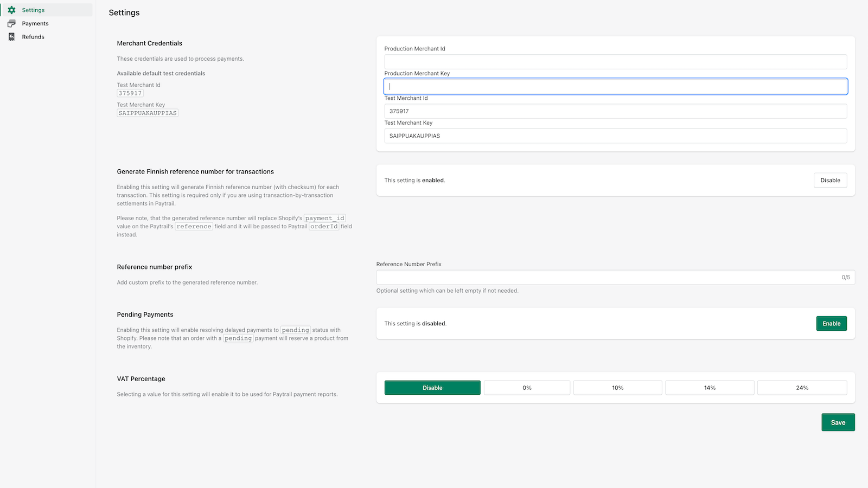The width and height of the screenshot is (868, 488).
Task: Open the Settings menu item
Action: (47, 10)
